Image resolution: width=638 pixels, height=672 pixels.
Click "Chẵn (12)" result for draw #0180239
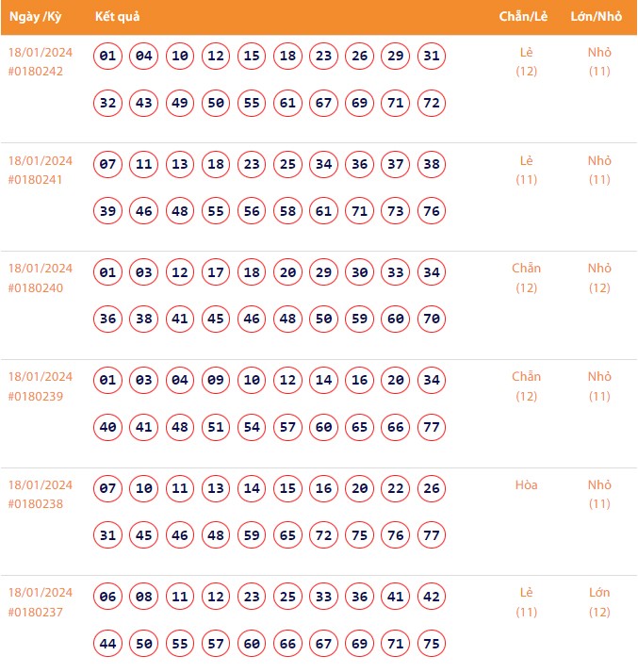click(526, 386)
